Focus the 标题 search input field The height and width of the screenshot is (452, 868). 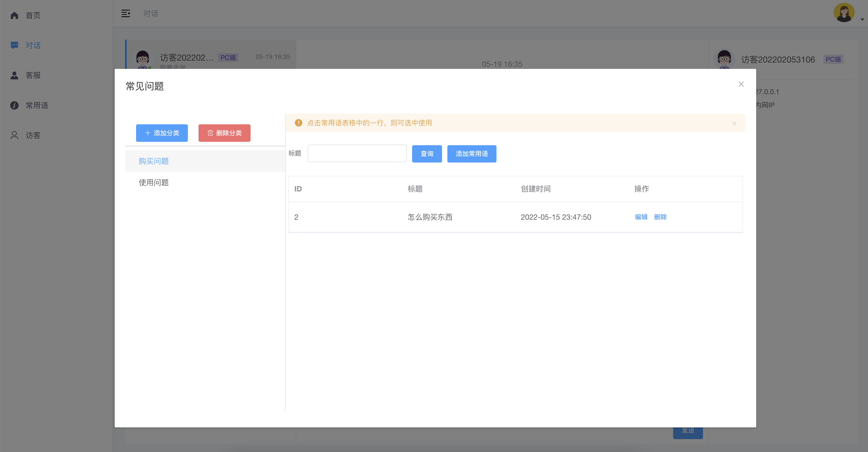pyautogui.click(x=357, y=154)
